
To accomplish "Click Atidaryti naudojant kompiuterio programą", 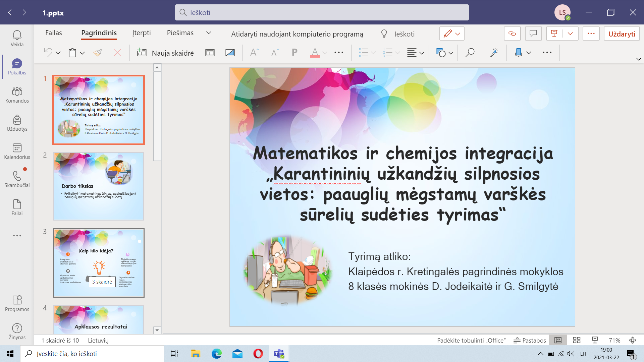I will point(297,34).
